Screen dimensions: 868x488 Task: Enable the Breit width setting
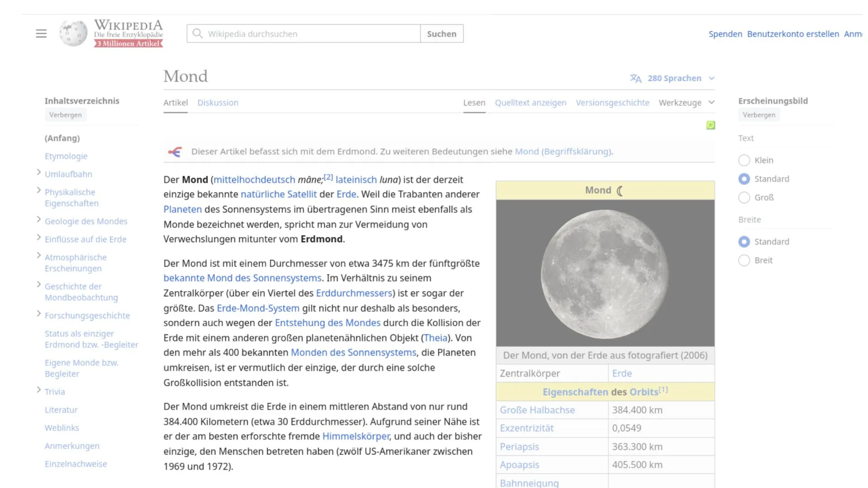(744, 260)
